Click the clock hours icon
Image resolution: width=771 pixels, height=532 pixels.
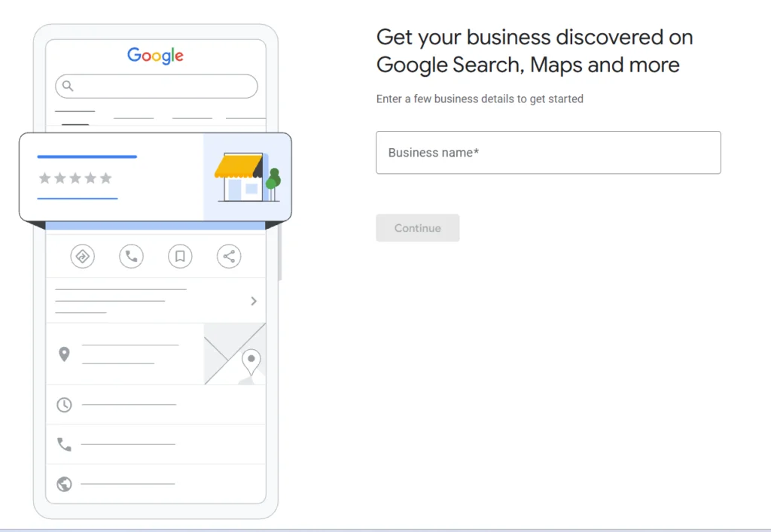tap(65, 405)
